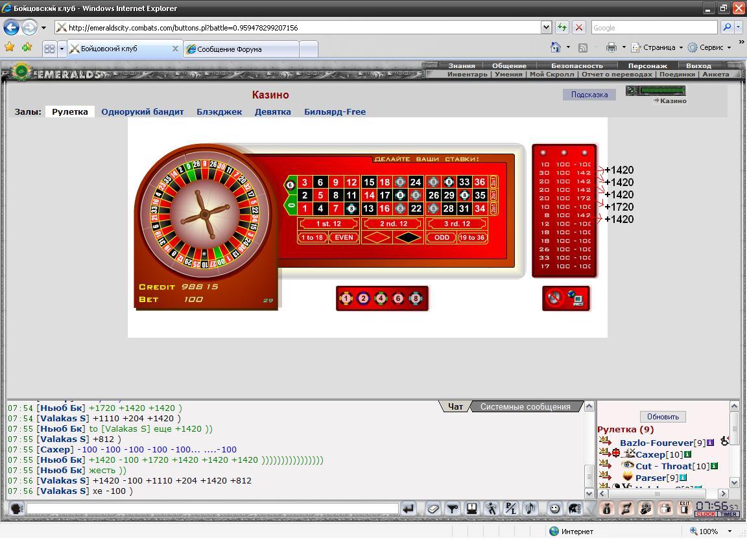The image size is (747, 560).
Task: Open the Бильярд-Free hall tab
Action: [x=335, y=112]
